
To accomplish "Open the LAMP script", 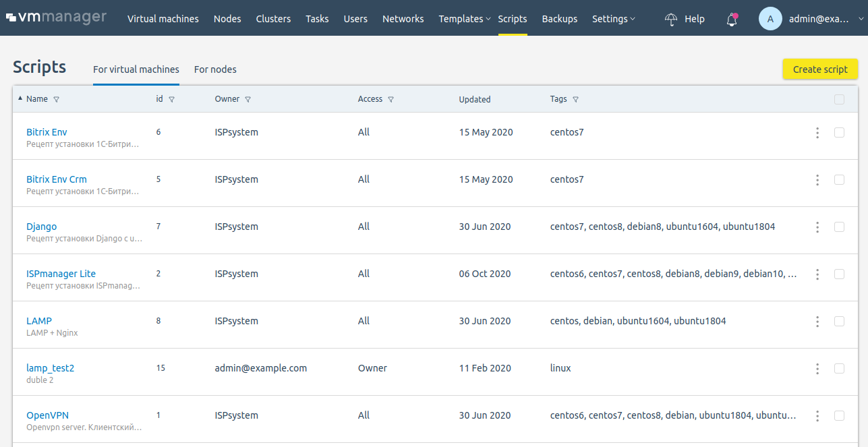I will (x=39, y=321).
